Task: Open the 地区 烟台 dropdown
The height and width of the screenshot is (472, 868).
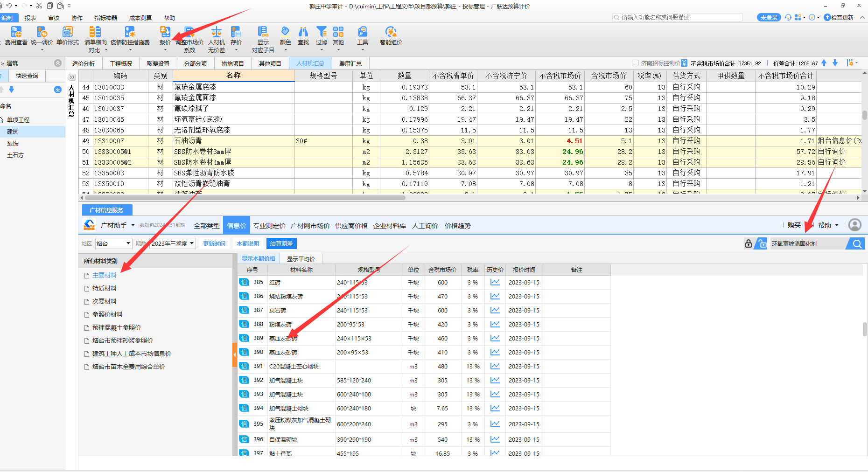Action: pos(113,243)
